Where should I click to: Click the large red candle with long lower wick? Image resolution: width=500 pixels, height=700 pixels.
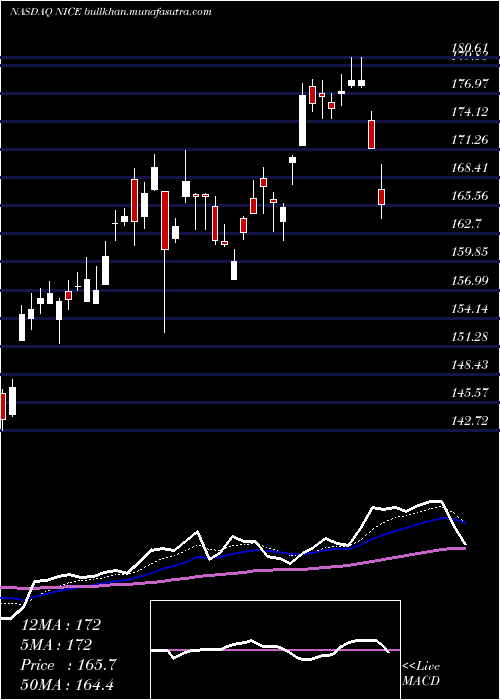pos(165,221)
